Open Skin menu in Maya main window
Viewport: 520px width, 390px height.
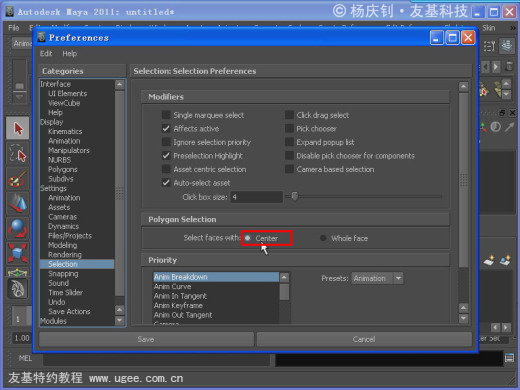tap(489, 28)
